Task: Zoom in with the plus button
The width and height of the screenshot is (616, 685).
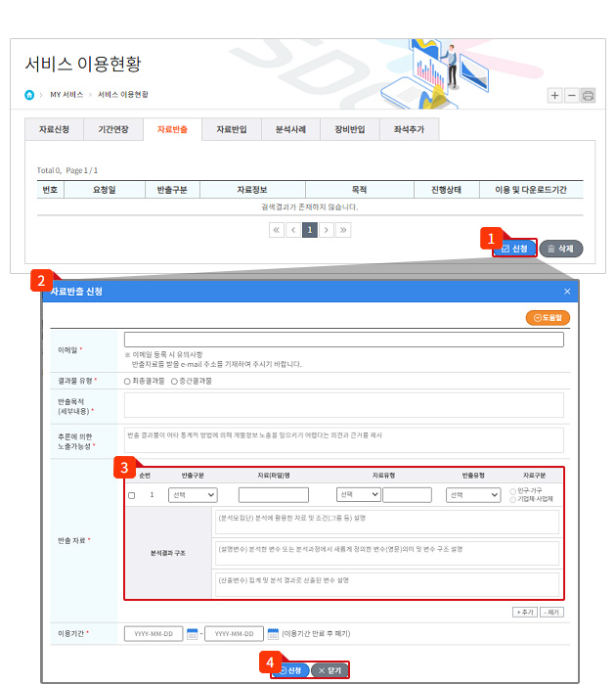Action: [x=554, y=95]
